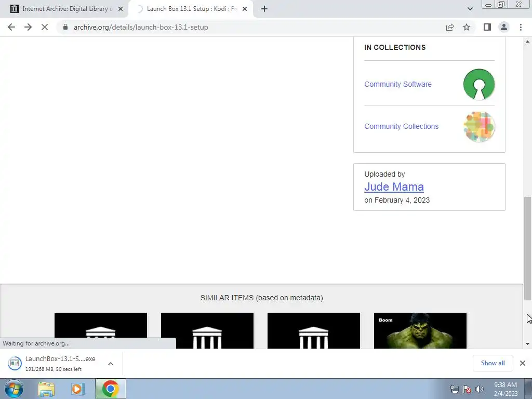This screenshot has height=399, width=532.
Task: Click SIMILAR ITEMS heading text
Action: (x=262, y=298)
